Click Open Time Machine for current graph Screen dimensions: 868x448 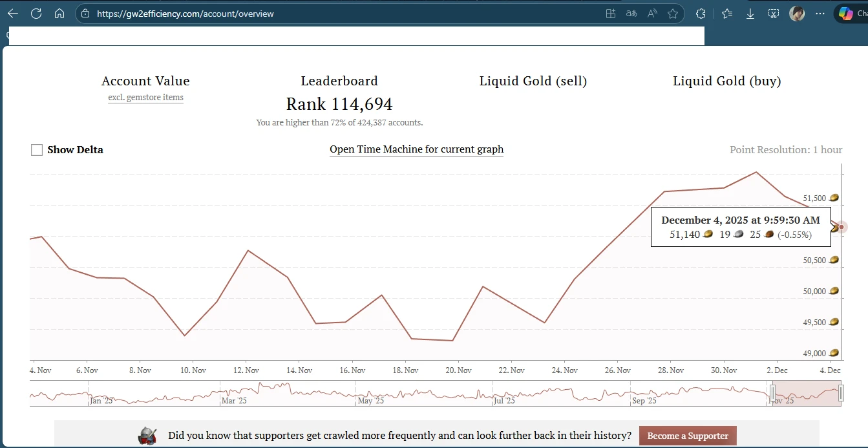coord(416,149)
